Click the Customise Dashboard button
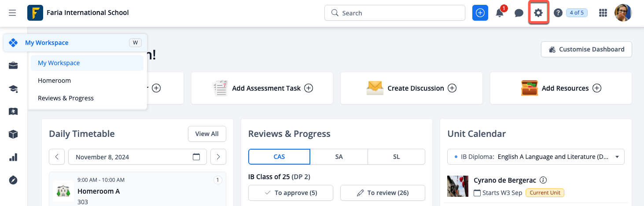The width and height of the screenshot is (644, 206). 586,49
